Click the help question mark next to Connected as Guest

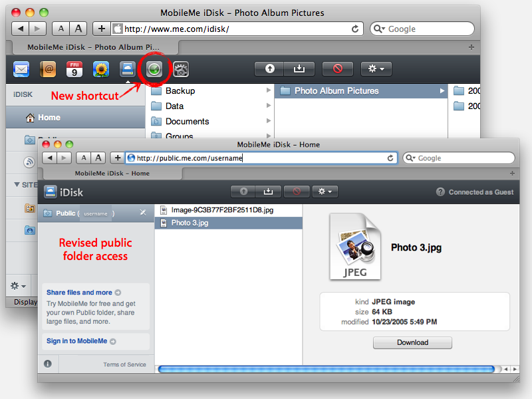pos(440,192)
